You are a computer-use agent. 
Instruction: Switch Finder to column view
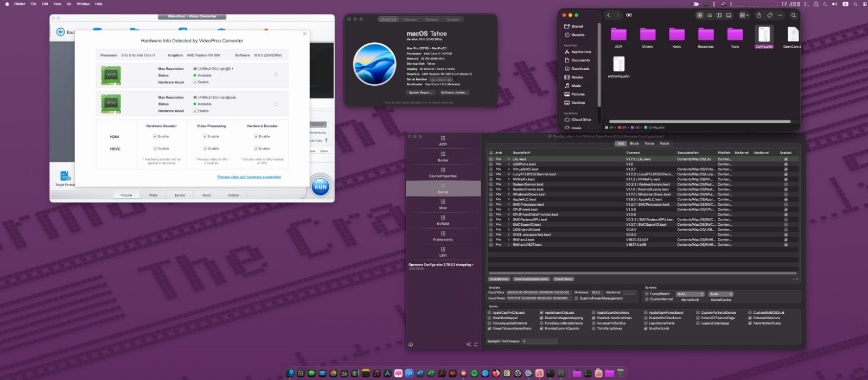(x=719, y=15)
